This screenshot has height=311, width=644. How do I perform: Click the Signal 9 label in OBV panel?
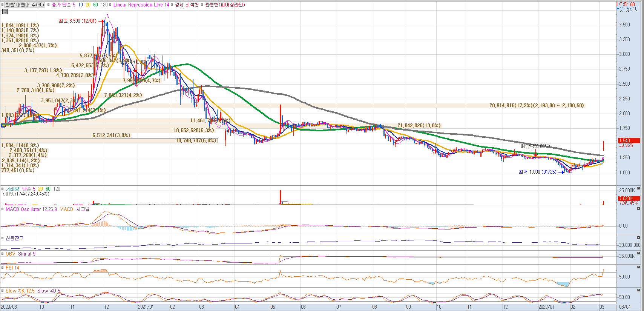tap(27, 254)
